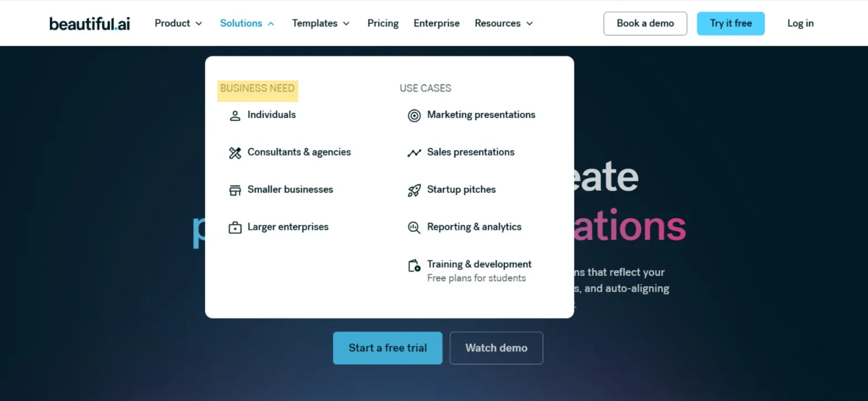The width and height of the screenshot is (868, 401).
Task: Select Smaller businesses option
Action: point(290,189)
